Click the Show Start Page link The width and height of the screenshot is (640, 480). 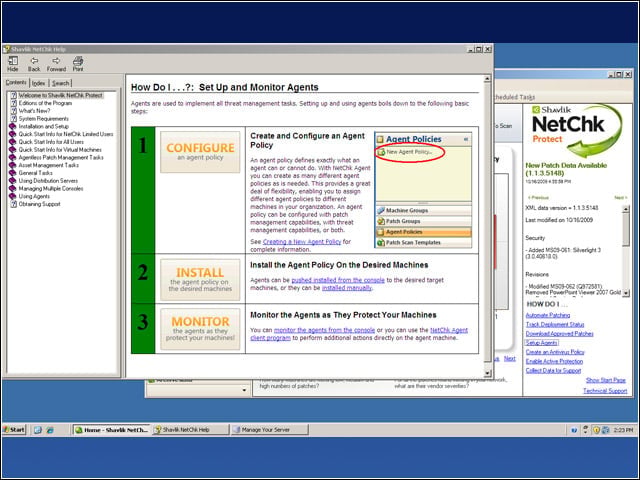[x=605, y=380]
